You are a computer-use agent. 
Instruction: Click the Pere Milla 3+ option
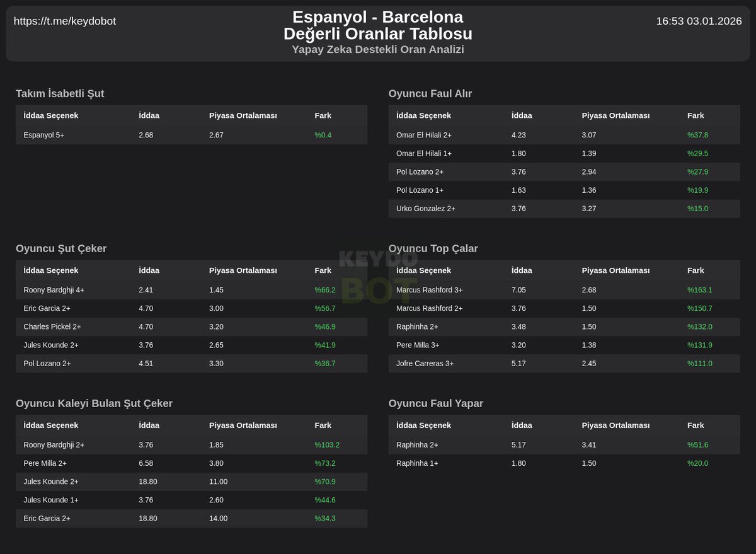418,345
